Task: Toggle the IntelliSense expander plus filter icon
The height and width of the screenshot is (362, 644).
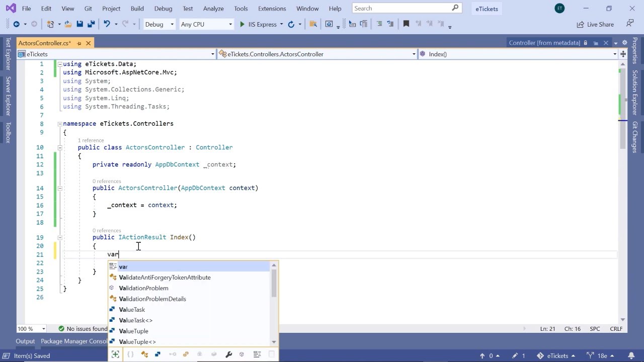Action: (x=115, y=354)
